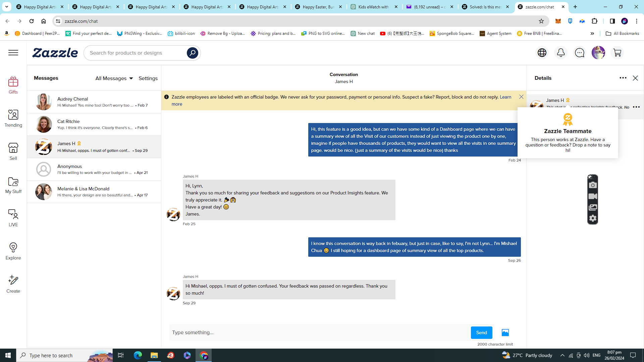644x362 pixels.
Task: Expand the tab search dropdown
Action: click(7, 7)
